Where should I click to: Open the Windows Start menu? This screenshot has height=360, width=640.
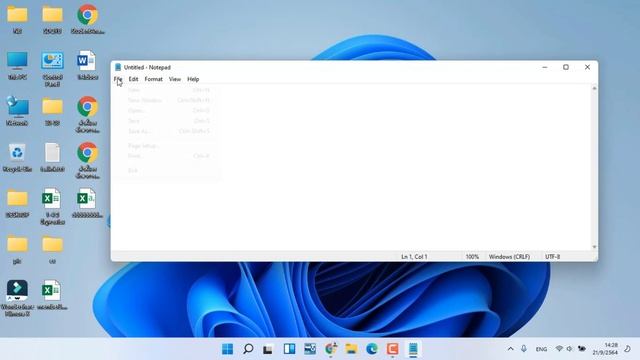227,349
